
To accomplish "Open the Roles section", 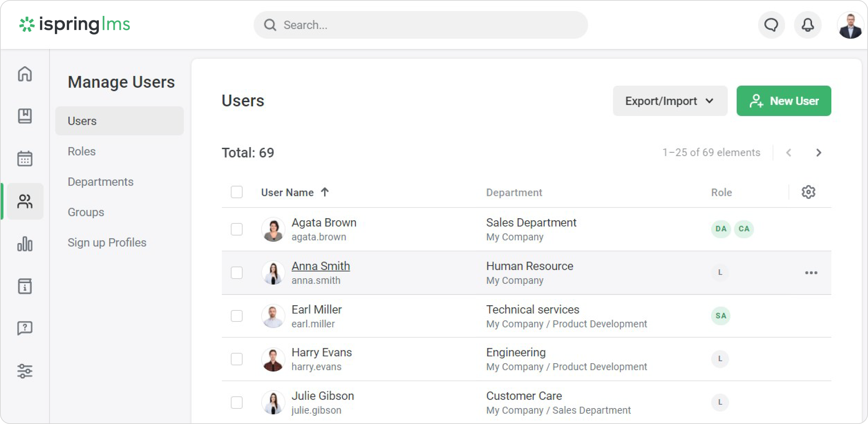I will coord(82,151).
